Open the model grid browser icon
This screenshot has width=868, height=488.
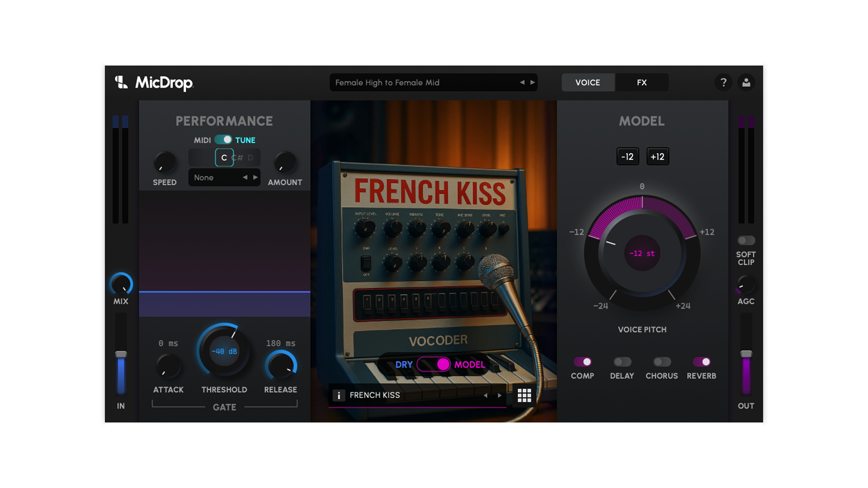pos(524,395)
